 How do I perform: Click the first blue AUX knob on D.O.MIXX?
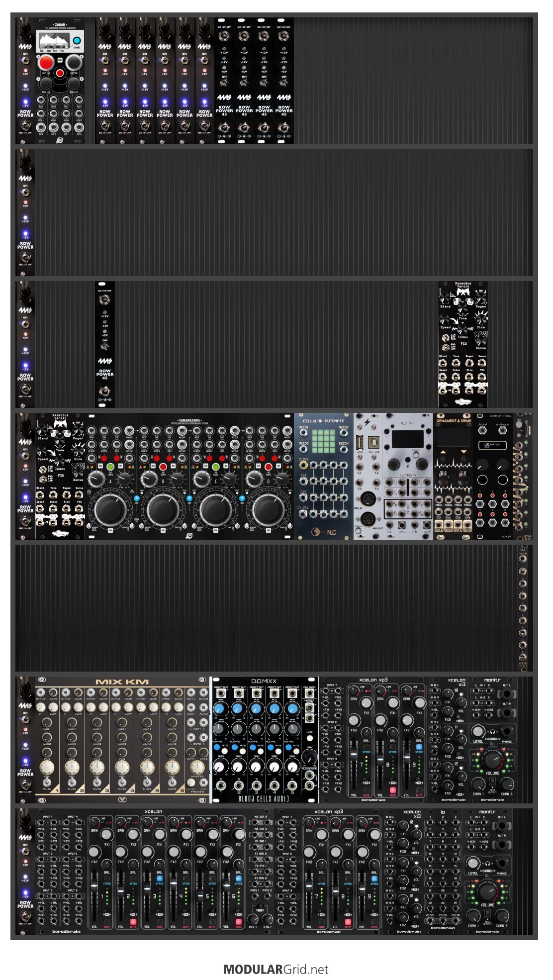(220, 708)
